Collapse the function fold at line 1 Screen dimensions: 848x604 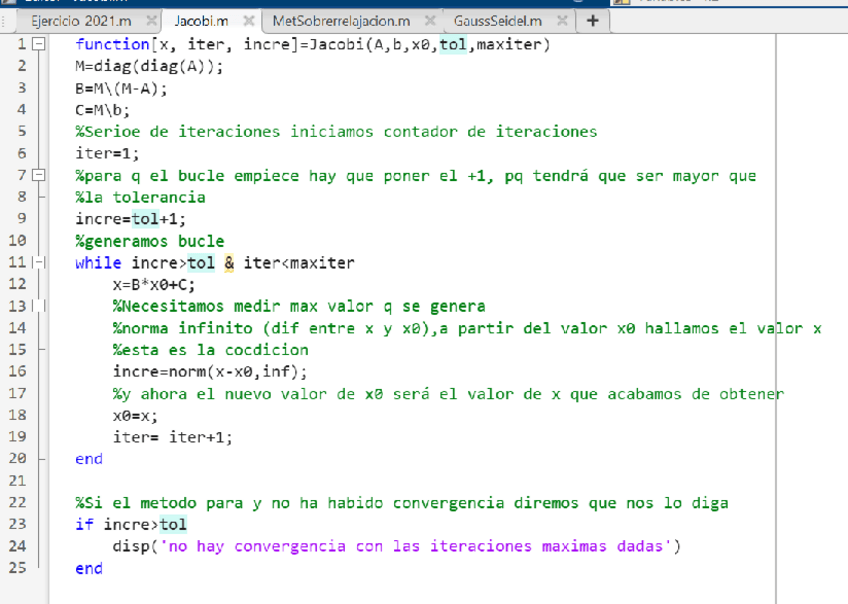click(38, 45)
